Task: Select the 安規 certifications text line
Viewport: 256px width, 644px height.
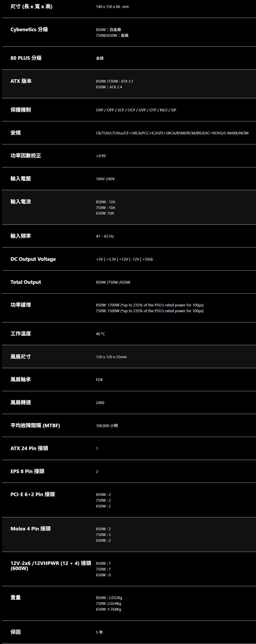Action: pyautogui.click(x=172, y=133)
